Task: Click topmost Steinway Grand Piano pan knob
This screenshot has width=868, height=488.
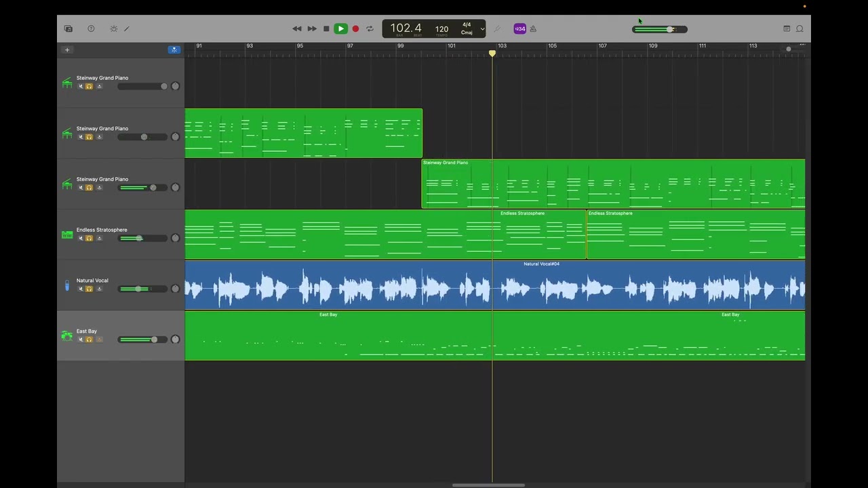Action: (175, 86)
